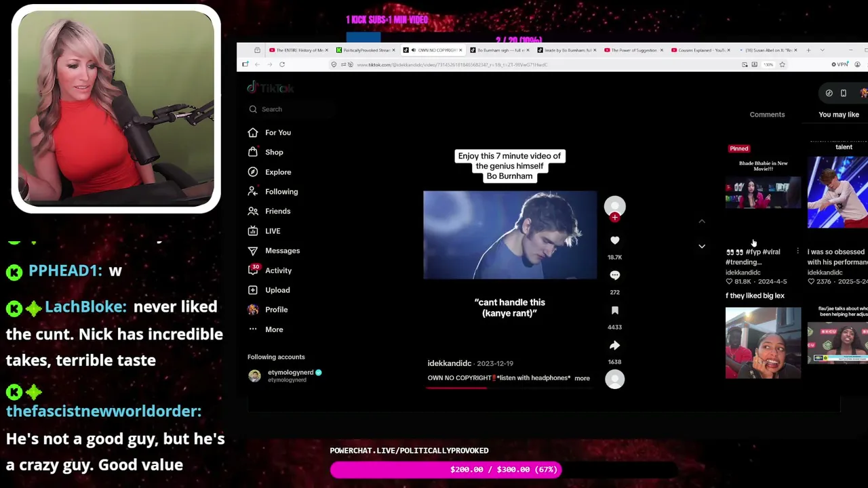The height and width of the screenshot is (488, 868).
Task: Switch to 'Cousins Explained' YouTube tab
Action: click(700, 50)
